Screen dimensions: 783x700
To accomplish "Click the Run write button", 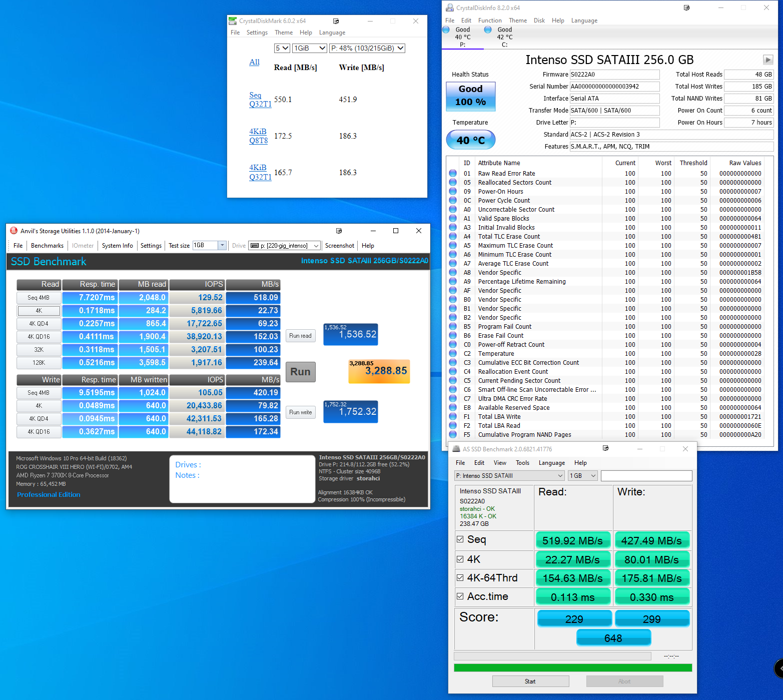I will coord(300,412).
